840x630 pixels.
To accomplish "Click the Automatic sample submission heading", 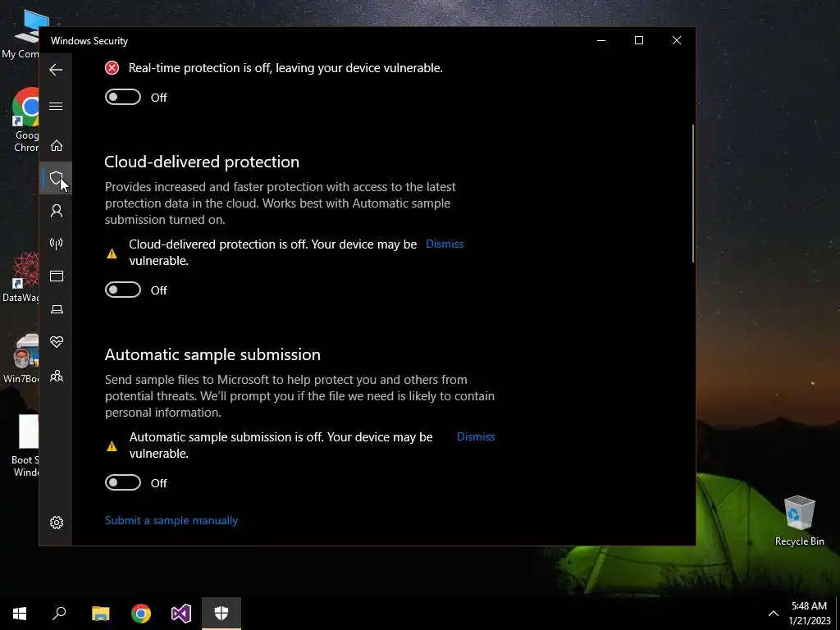I will click(212, 354).
